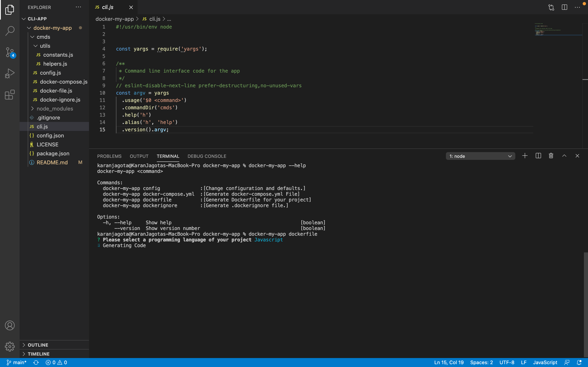Toggle notifications bell in status bar
Screen dimensions: 588x367
pos(579,362)
